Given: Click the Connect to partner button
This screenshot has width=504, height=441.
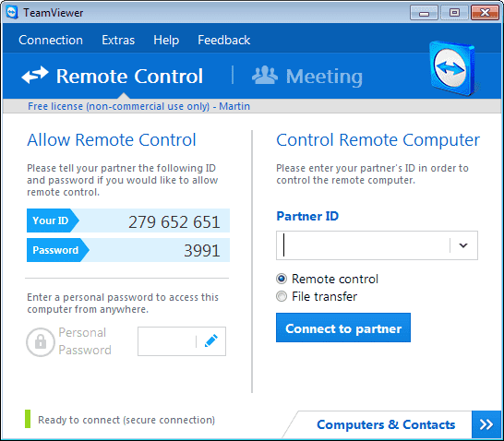Looking at the screenshot, I should tap(343, 328).
